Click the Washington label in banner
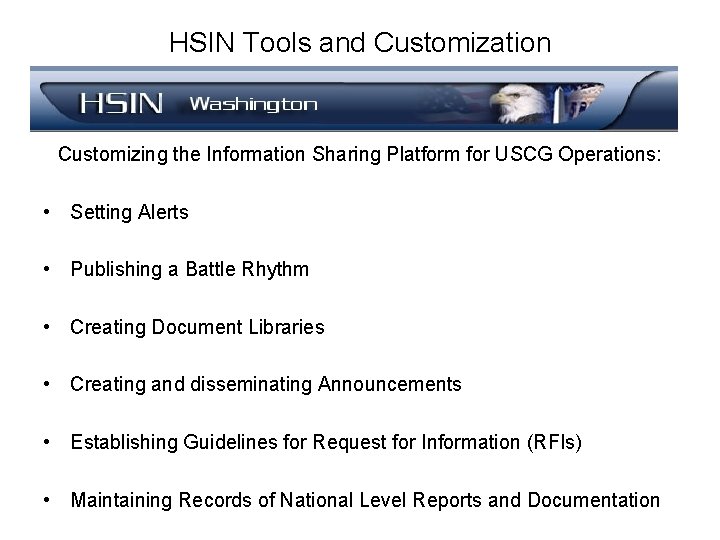This screenshot has height=540, width=720. [253, 105]
